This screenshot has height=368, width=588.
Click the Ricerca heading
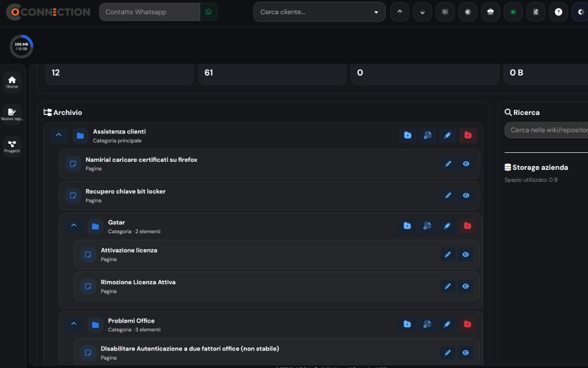pos(522,112)
